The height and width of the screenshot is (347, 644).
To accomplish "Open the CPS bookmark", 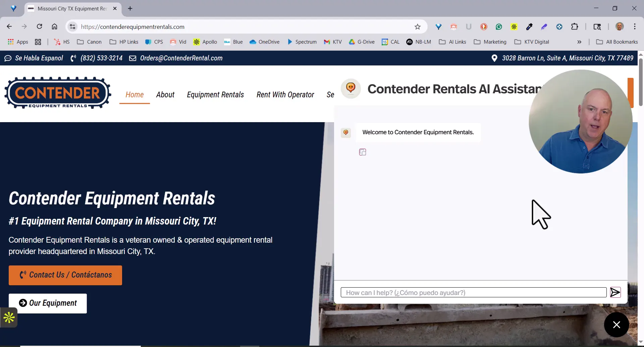I will coord(154,42).
